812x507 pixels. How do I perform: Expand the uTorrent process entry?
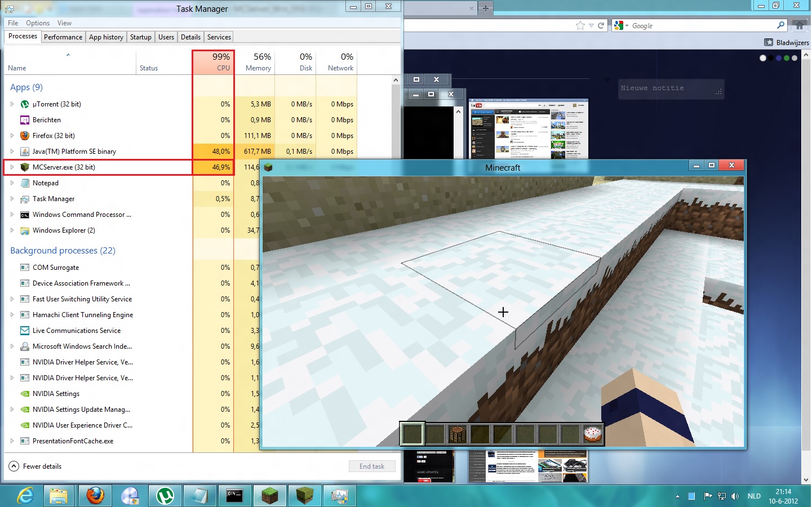coord(12,104)
